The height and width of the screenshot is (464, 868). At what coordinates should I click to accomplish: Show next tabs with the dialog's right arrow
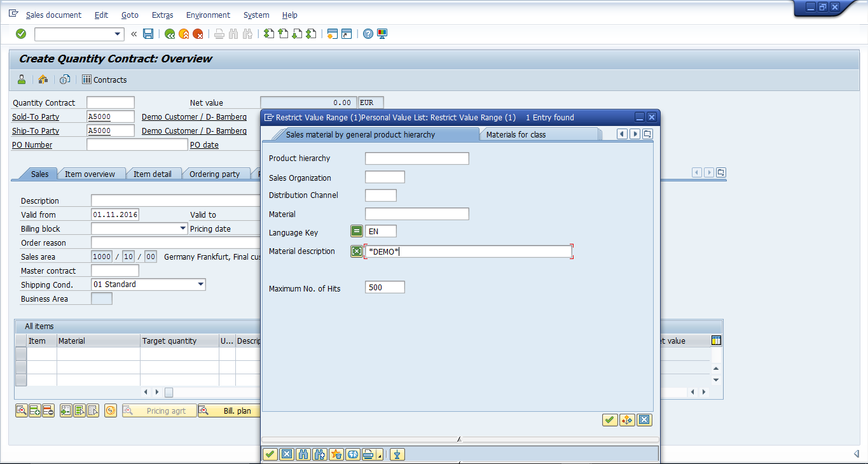click(635, 134)
